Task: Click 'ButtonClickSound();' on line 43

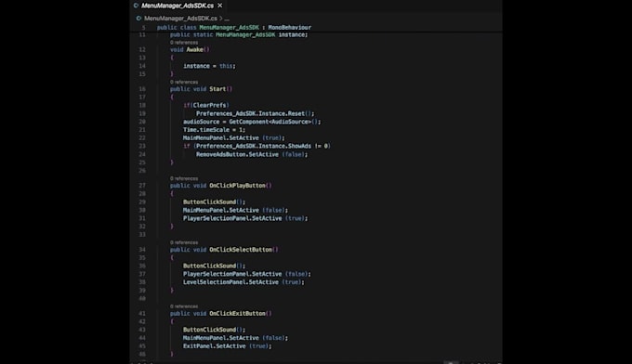Action: (x=214, y=330)
